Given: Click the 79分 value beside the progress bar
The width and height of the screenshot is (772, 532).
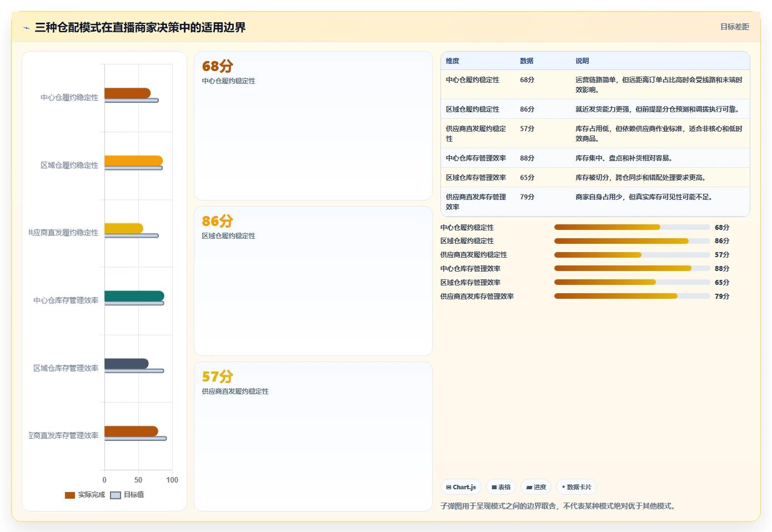Looking at the screenshot, I should click(722, 297).
